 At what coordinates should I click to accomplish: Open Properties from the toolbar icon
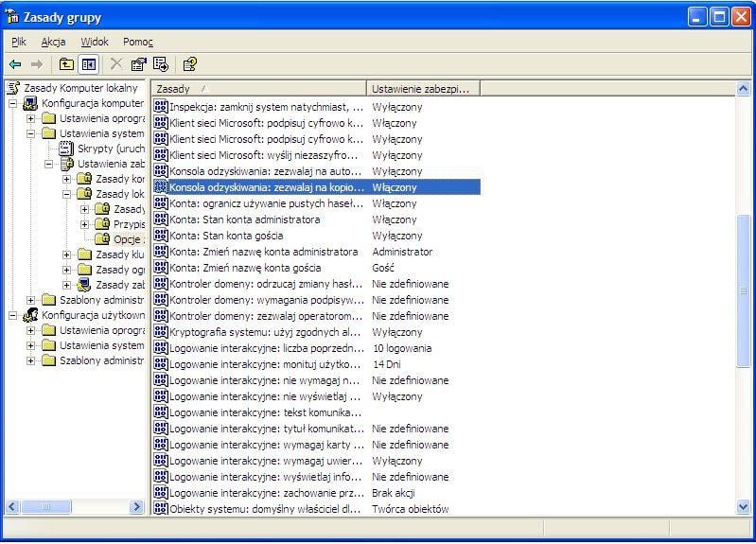coord(138,64)
